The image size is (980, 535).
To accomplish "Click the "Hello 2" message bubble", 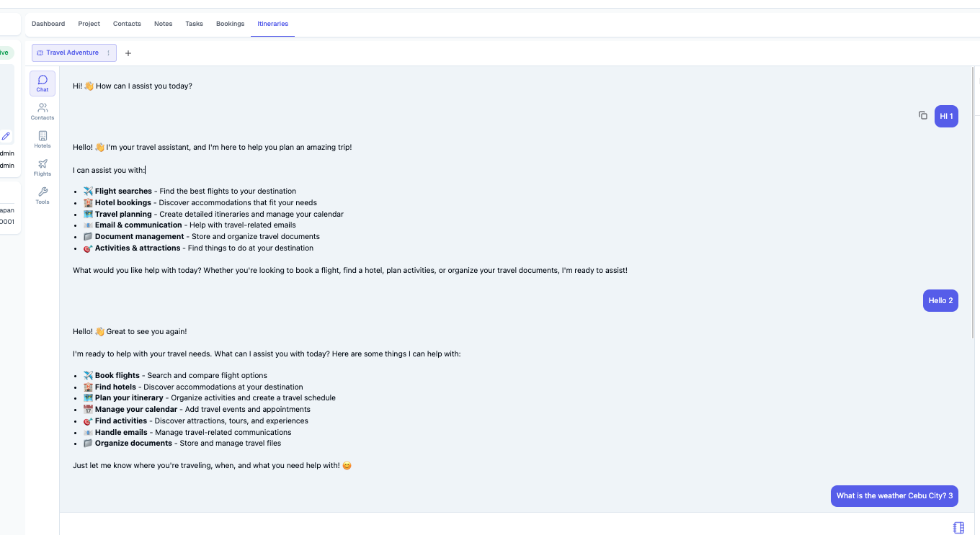I will click(x=940, y=300).
